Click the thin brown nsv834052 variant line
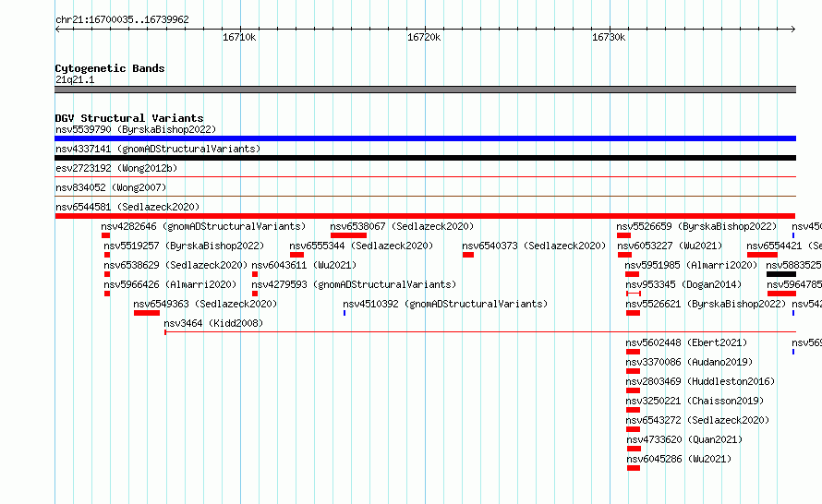Viewport: 822px width, 504px height. coord(425,197)
